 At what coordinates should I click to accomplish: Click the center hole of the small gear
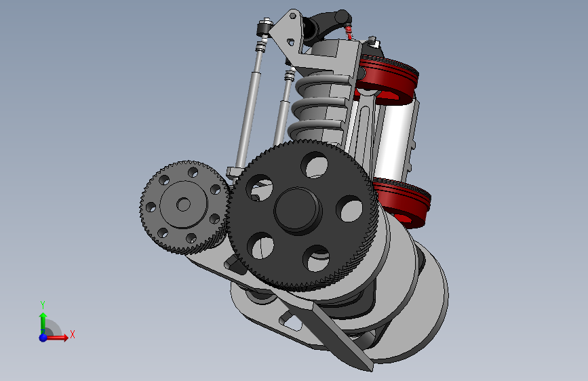click(183, 205)
